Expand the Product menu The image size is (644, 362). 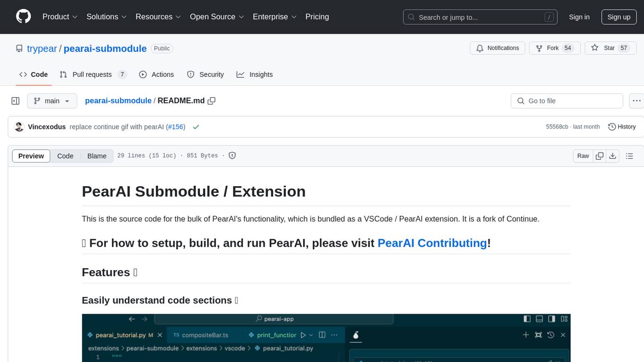pyautogui.click(x=60, y=17)
